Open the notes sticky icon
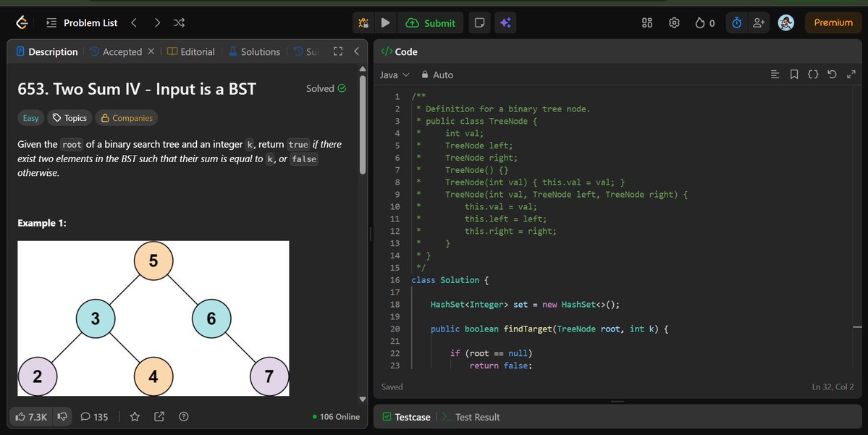Viewport: 868px width, 435px height. pyautogui.click(x=479, y=22)
